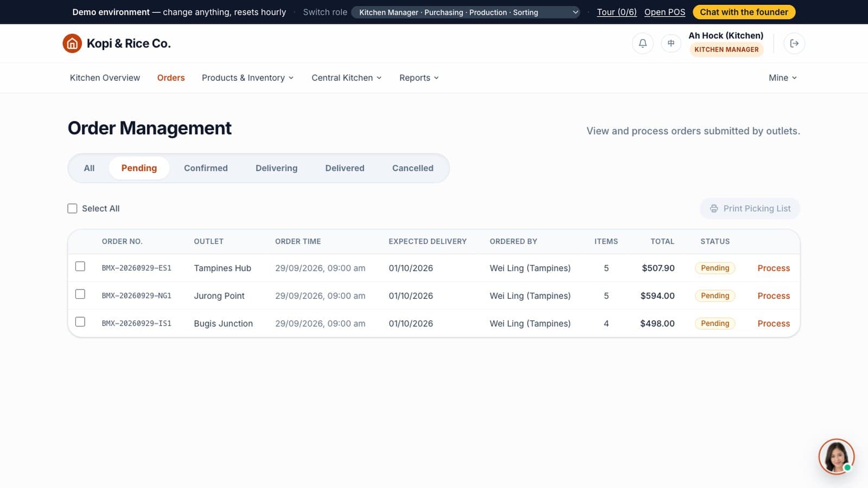The width and height of the screenshot is (868, 488).
Task: Switch to the Delivered tab
Action: 344,168
